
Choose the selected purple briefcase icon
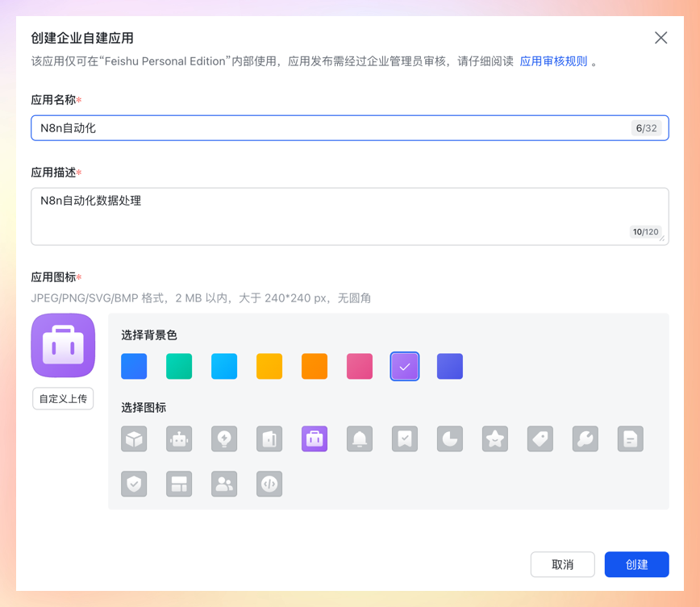pyautogui.click(x=315, y=439)
